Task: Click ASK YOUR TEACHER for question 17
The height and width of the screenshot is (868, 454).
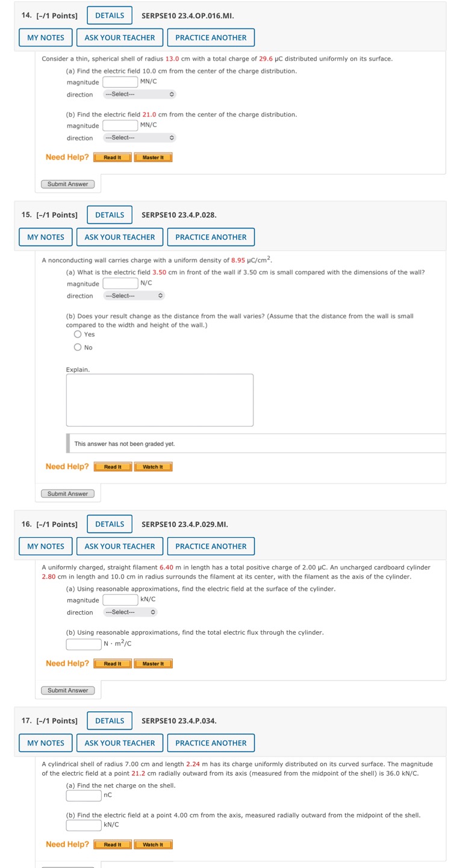Action: [x=119, y=743]
